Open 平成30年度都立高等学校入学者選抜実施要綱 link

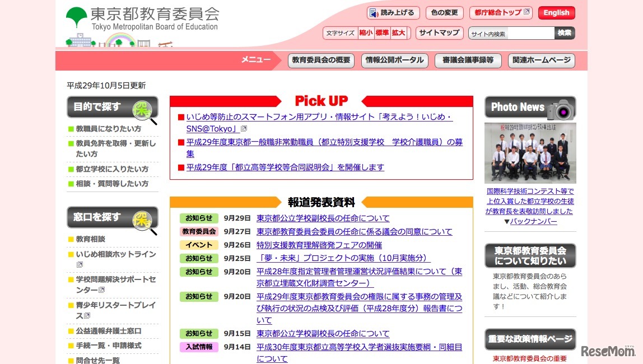[x=359, y=353]
